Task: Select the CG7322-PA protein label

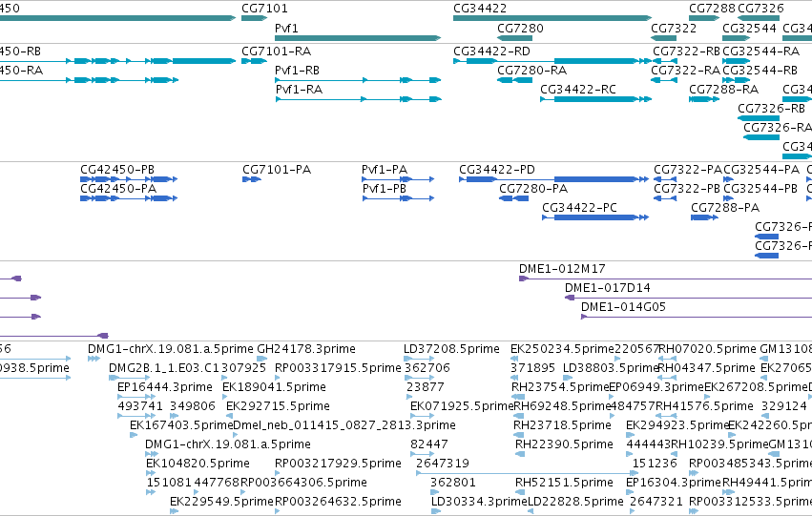Action: pyautogui.click(x=688, y=170)
